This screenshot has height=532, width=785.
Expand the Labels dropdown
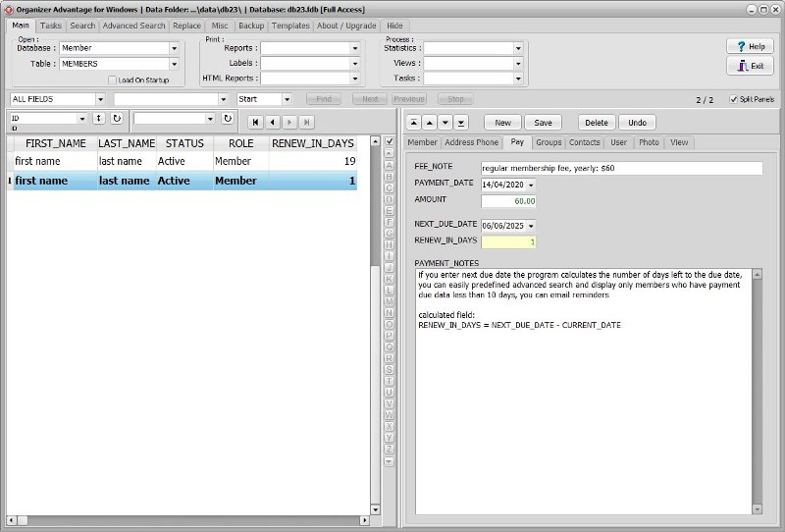click(x=355, y=64)
